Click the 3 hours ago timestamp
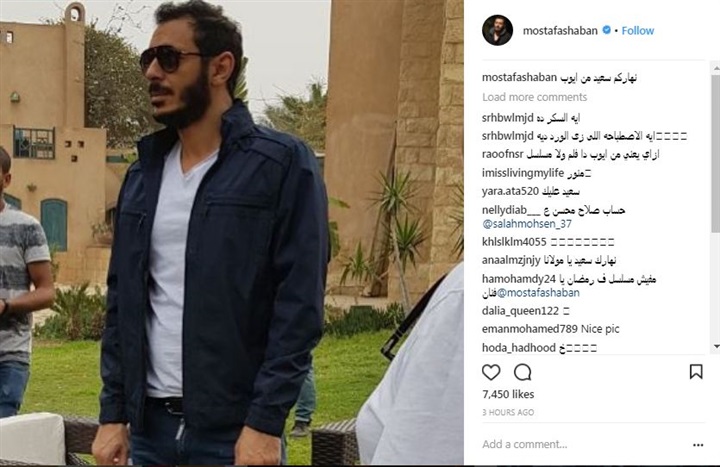 click(x=508, y=412)
